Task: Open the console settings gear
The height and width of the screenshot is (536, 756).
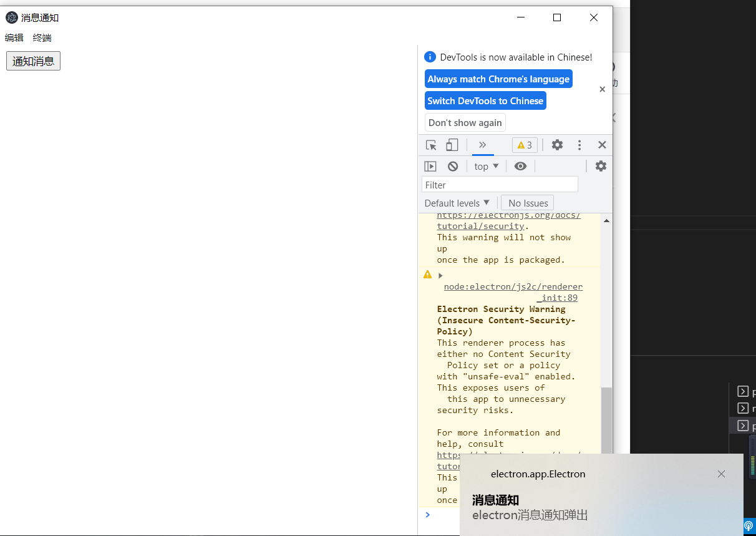Action: [x=600, y=166]
